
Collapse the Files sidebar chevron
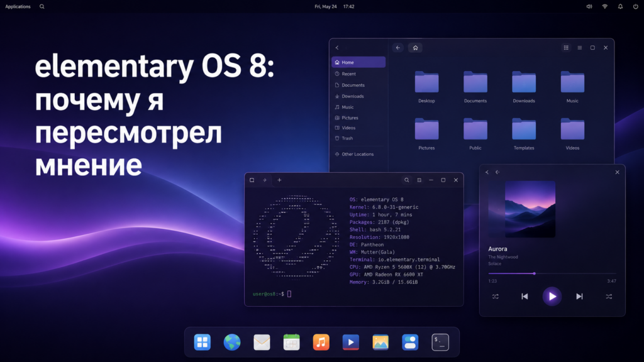click(337, 48)
